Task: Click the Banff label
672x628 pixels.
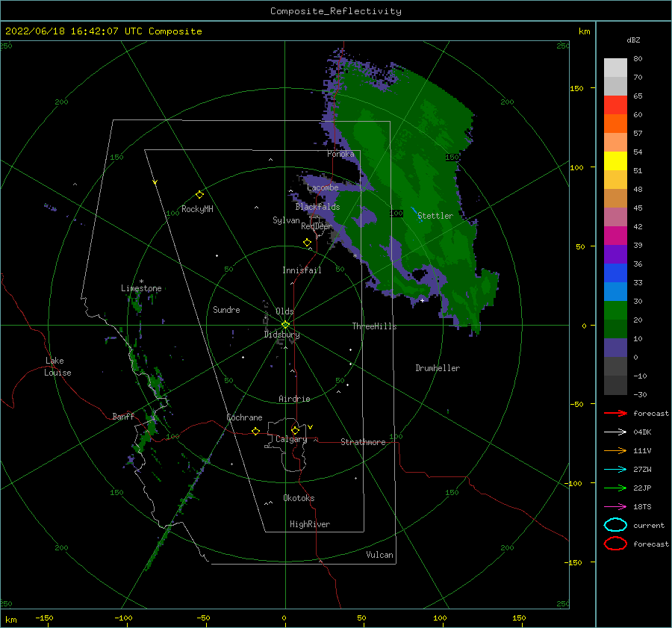Action: [x=123, y=416]
